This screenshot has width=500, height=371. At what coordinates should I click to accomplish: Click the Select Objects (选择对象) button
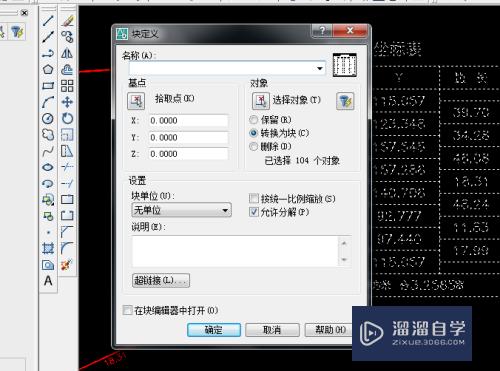pos(261,101)
